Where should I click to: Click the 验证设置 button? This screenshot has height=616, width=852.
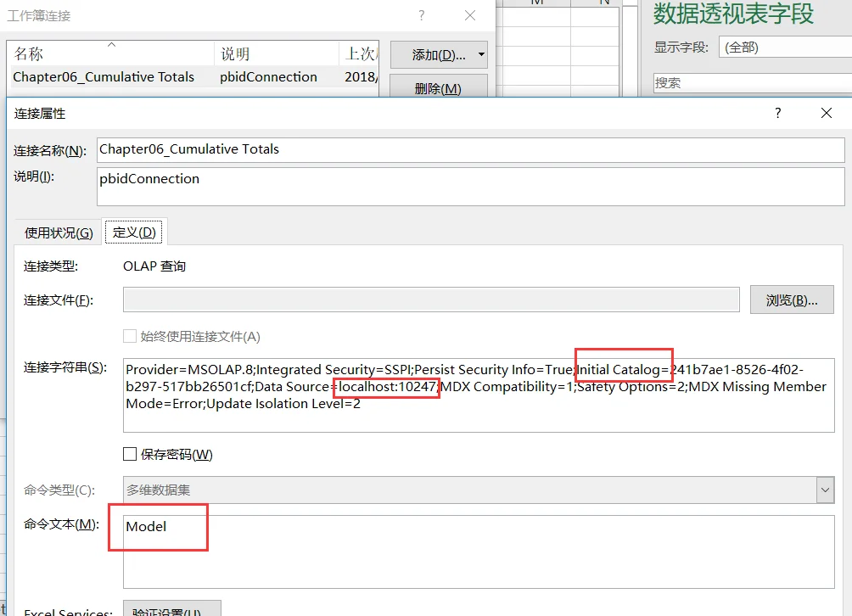171,609
